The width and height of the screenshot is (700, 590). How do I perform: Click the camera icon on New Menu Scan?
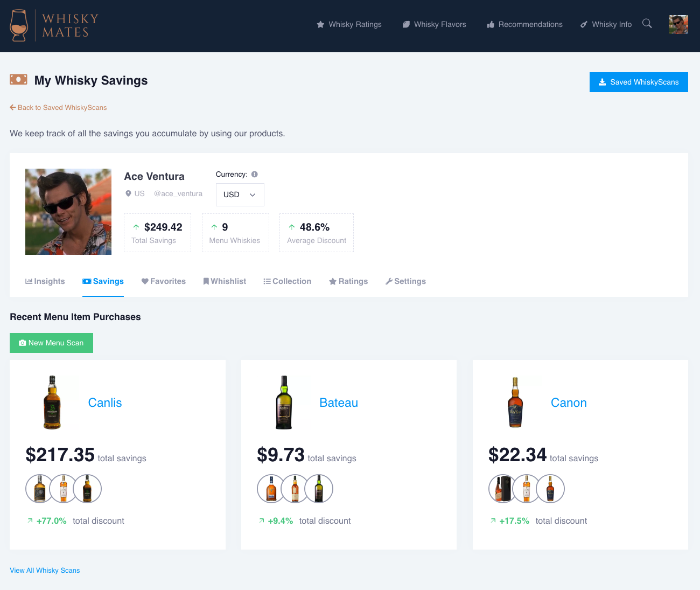(x=22, y=343)
